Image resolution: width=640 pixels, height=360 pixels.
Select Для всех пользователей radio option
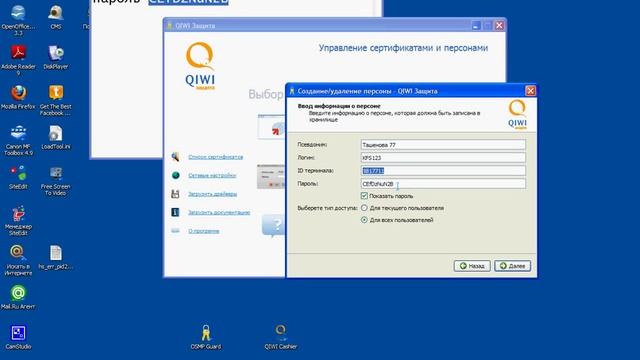point(364,220)
